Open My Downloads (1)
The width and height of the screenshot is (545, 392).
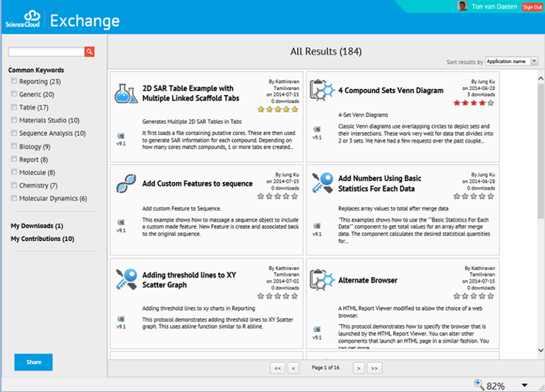(37, 226)
